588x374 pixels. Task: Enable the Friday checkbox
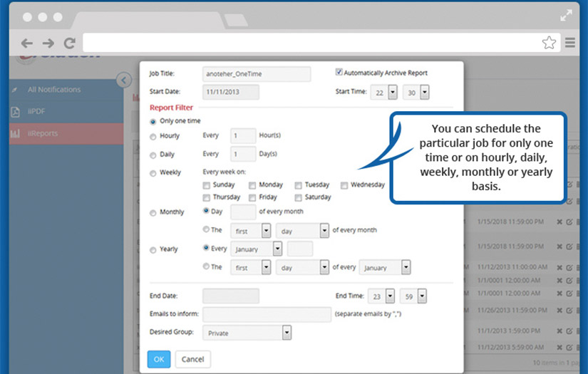click(252, 197)
